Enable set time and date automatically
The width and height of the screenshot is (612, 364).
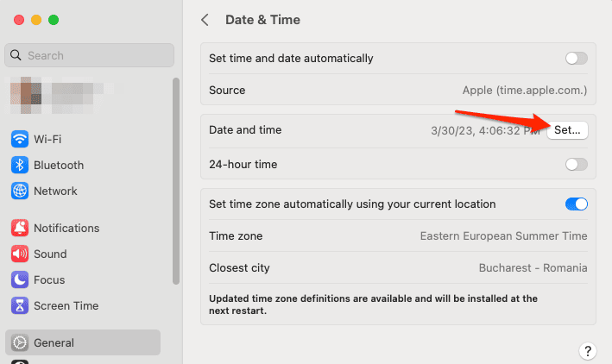click(x=576, y=59)
